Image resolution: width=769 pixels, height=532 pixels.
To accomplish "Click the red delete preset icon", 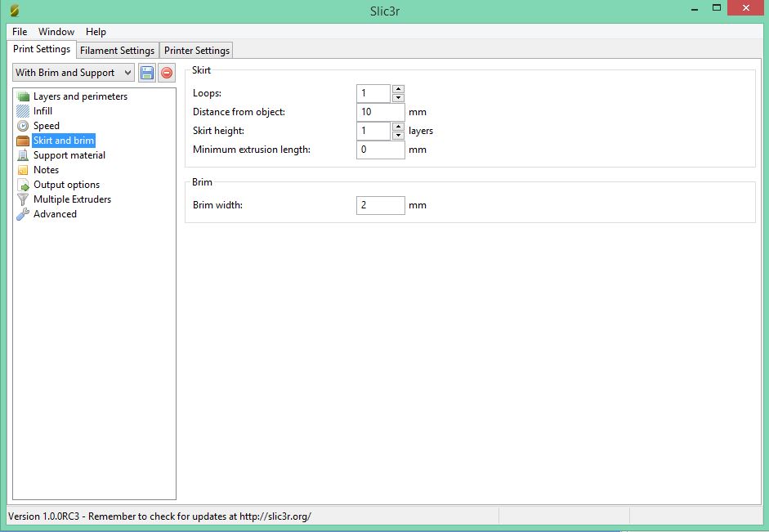I will (167, 73).
